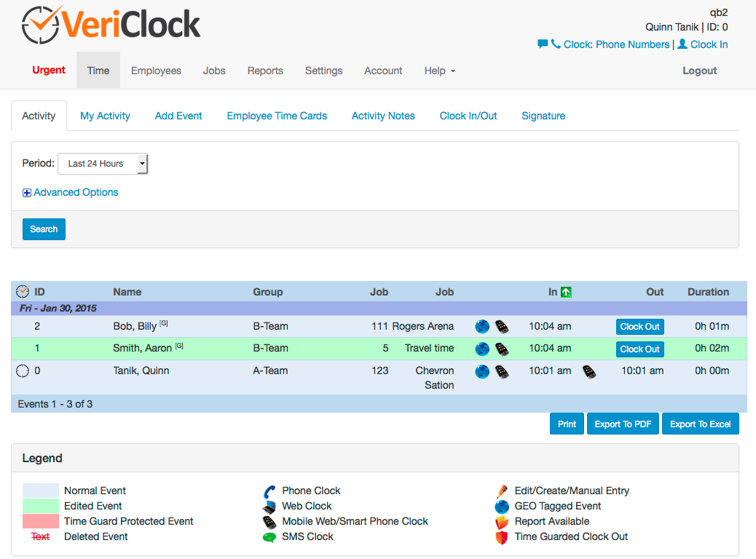Click the phone icon before Clock: Phone Numbers
This screenshot has height=559, width=756.
pos(554,44)
